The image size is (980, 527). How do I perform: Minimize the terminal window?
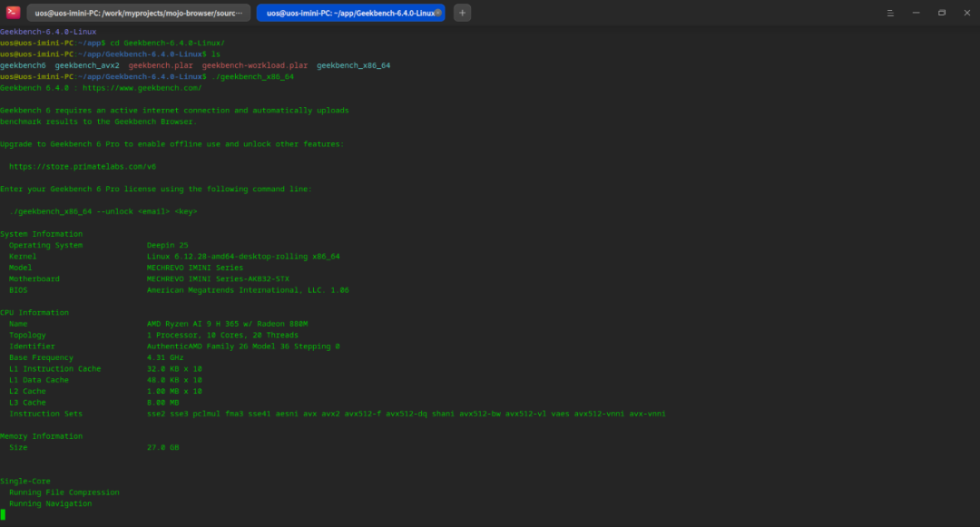click(x=916, y=13)
